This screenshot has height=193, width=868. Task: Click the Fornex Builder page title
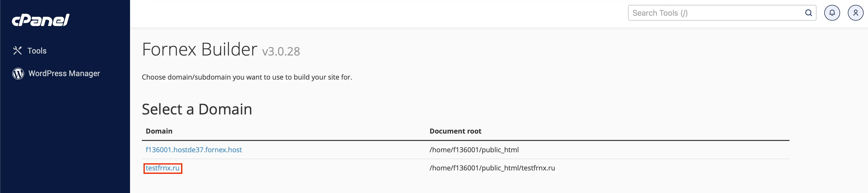pos(199,50)
